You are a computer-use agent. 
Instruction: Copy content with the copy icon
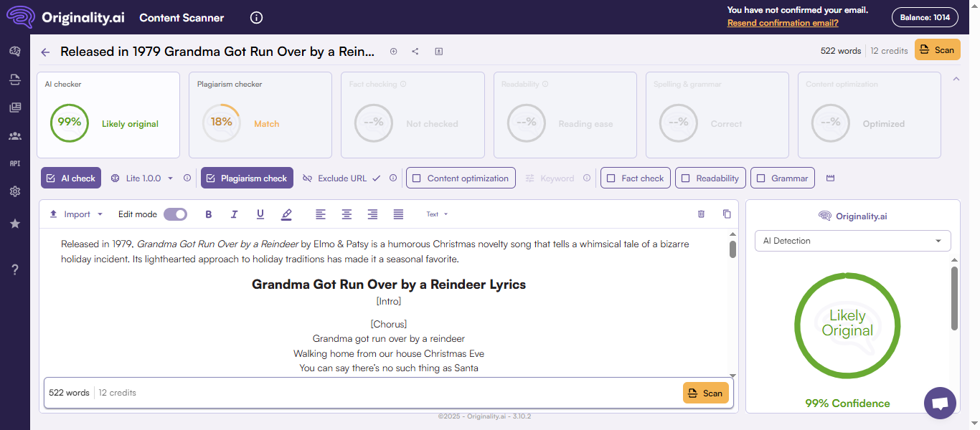pos(727,214)
